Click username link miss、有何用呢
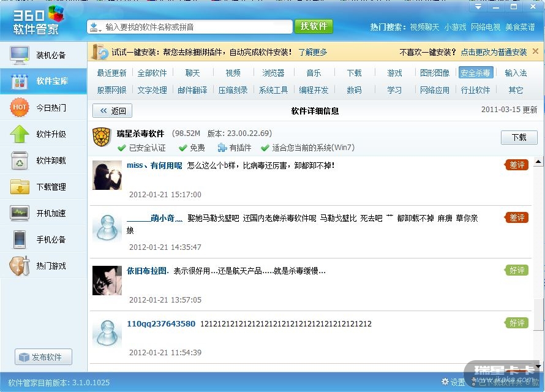 (x=154, y=165)
